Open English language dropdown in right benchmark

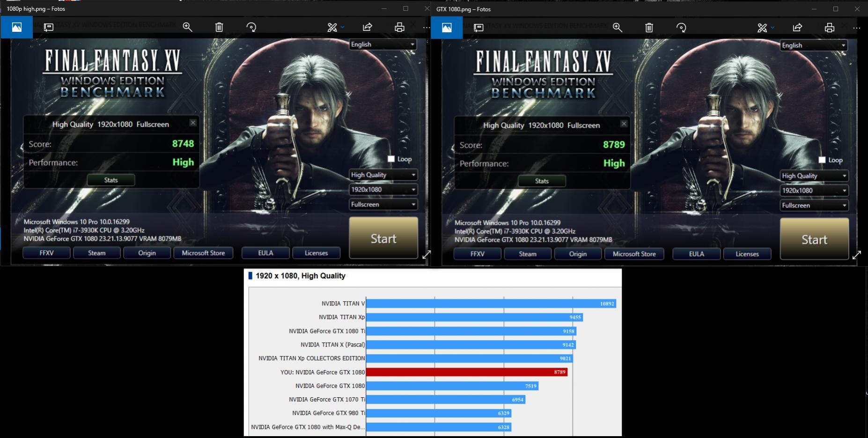(814, 45)
